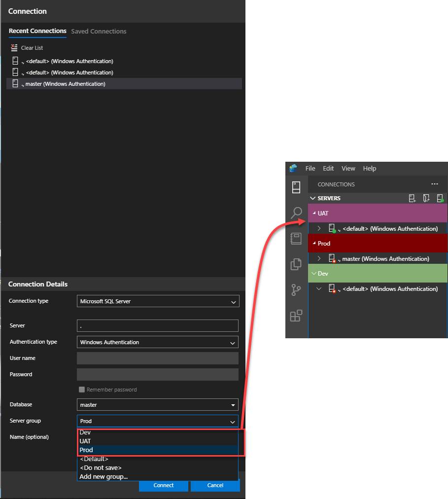Switch to Saved Connections tab
This screenshot has width=448, height=499.
(x=99, y=31)
